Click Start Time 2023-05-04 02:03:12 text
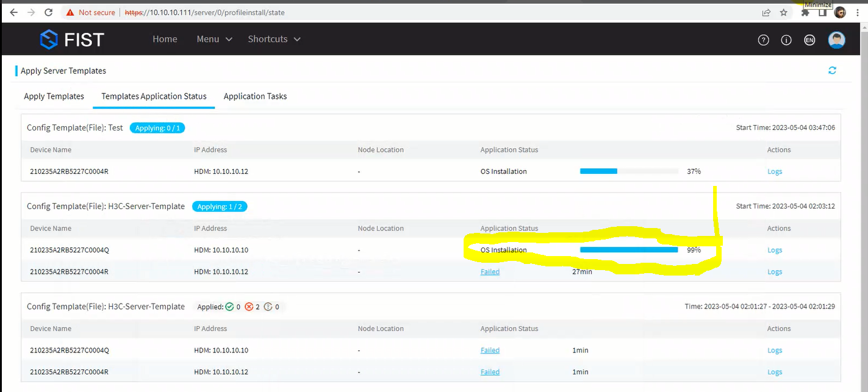Viewport: 868px width, 392px height. point(786,206)
